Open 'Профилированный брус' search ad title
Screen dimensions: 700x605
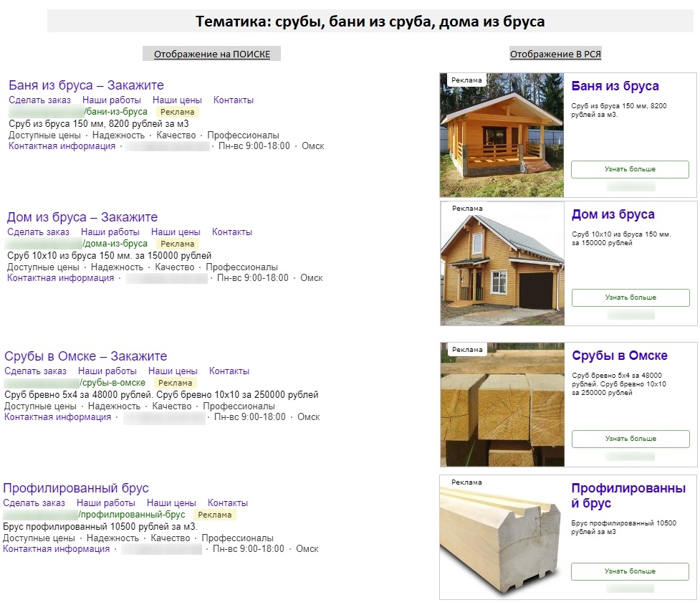pos(76,488)
